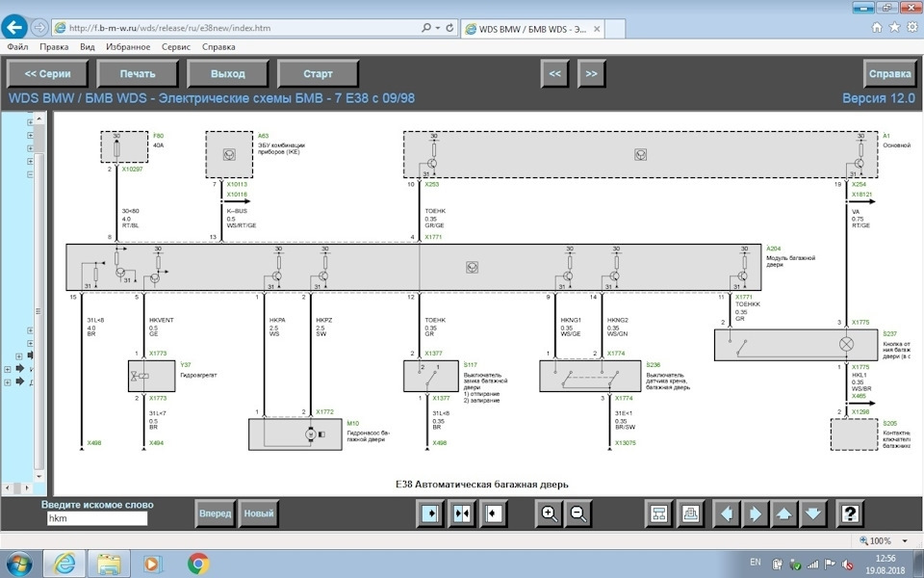Click the green X10297 connector label
This screenshot has height=578, width=924.
coord(133,170)
